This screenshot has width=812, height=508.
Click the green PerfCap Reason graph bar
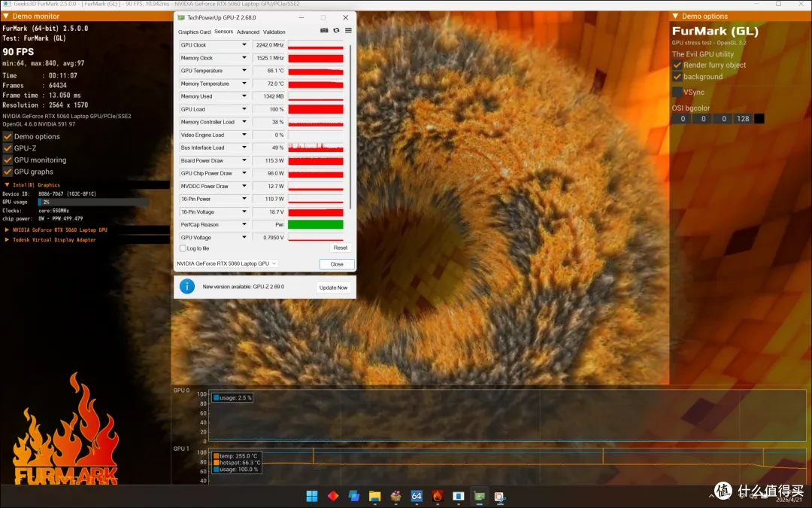[315, 224]
